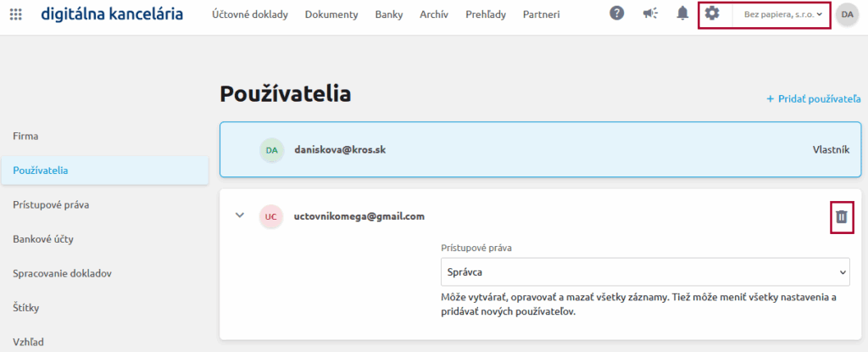Collapse the uctovnikomega@gmail.com user row
The width and height of the screenshot is (868, 352).
(x=240, y=215)
